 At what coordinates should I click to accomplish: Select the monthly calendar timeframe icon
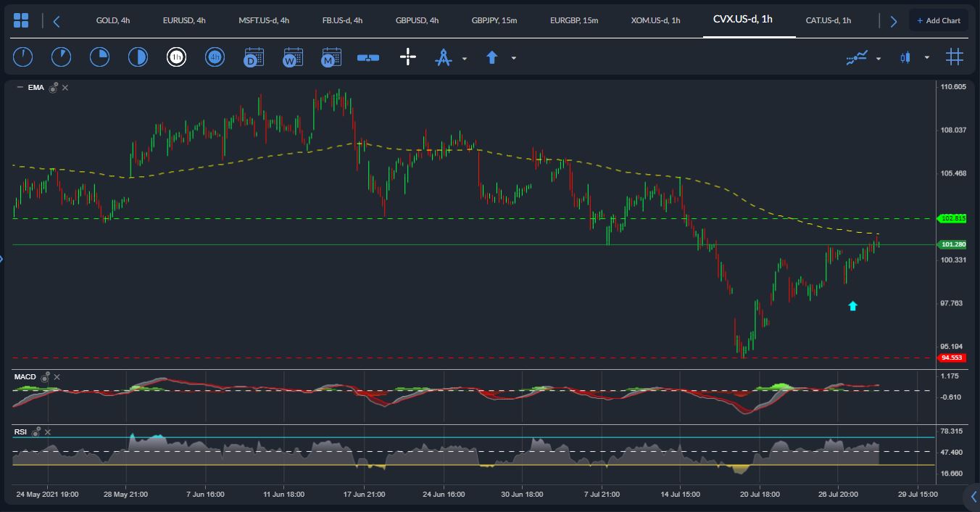331,57
